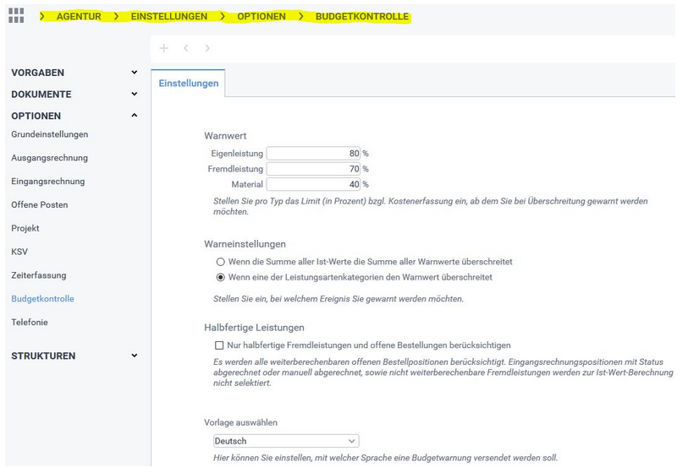Screen dimensions: 688x473
Task: Click the Eigenleistung percent field
Action: (x=313, y=154)
